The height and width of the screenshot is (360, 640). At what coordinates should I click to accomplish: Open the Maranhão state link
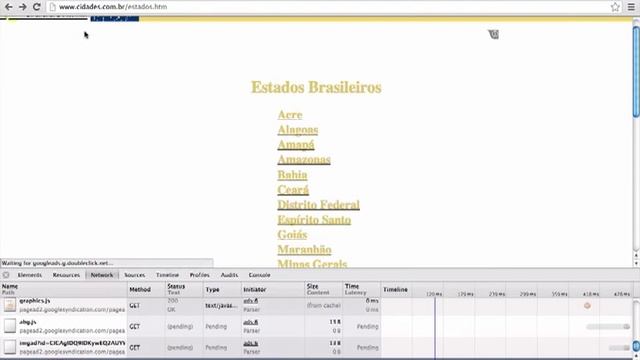tap(304, 249)
